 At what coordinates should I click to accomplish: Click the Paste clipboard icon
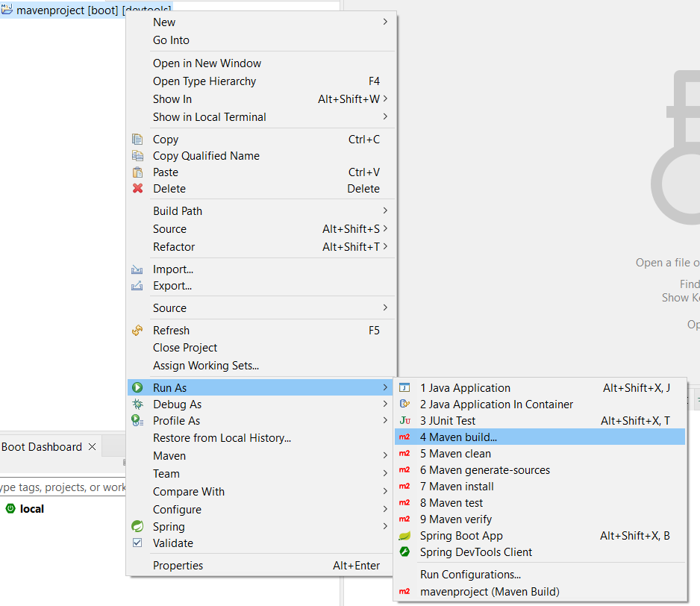pos(137,172)
